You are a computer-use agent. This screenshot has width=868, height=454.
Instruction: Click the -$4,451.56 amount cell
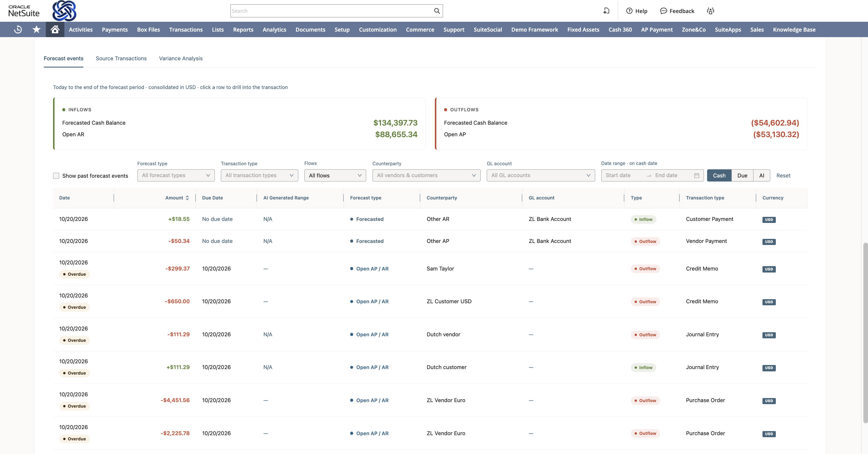175,400
